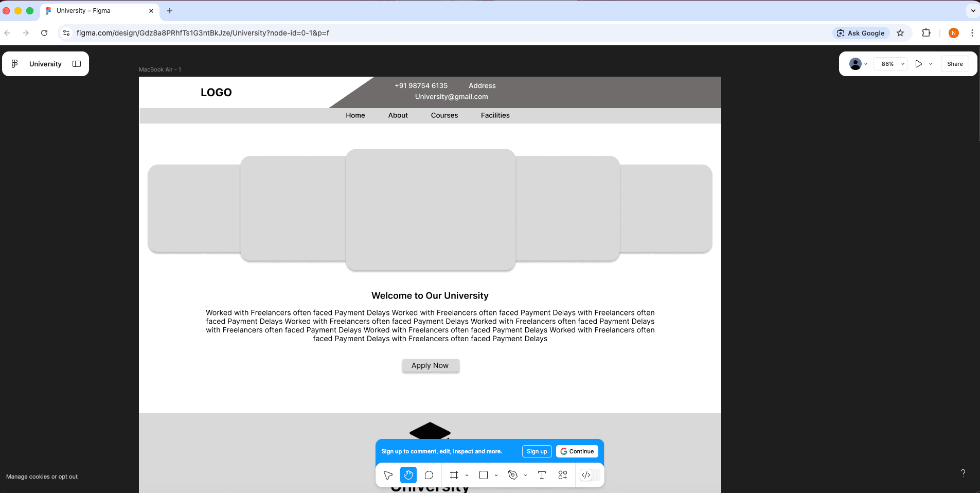Open the Figma main menu icon
Viewport: 980px width, 493px height.
click(x=14, y=64)
